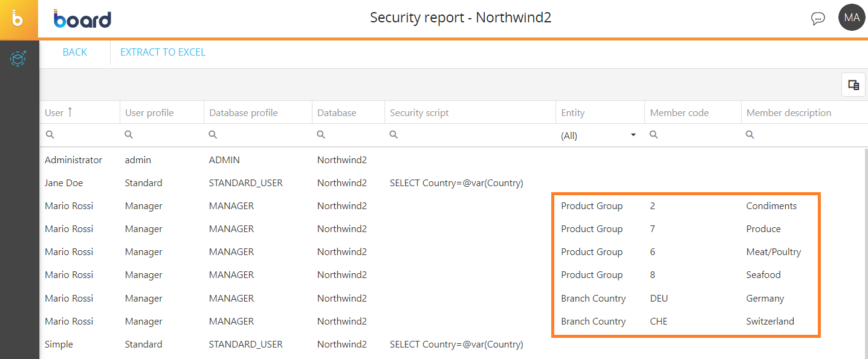Click the search icon under Security script column
The height and width of the screenshot is (359, 868).
coord(394,135)
